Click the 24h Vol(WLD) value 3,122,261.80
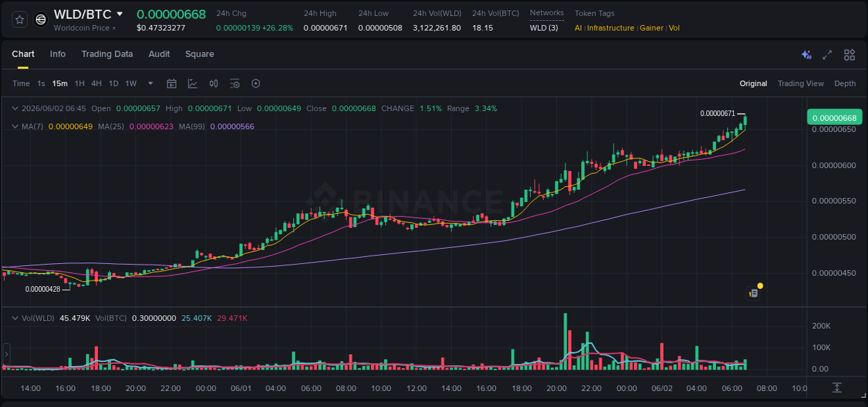The height and width of the screenshot is (407, 868). pyautogui.click(x=437, y=28)
